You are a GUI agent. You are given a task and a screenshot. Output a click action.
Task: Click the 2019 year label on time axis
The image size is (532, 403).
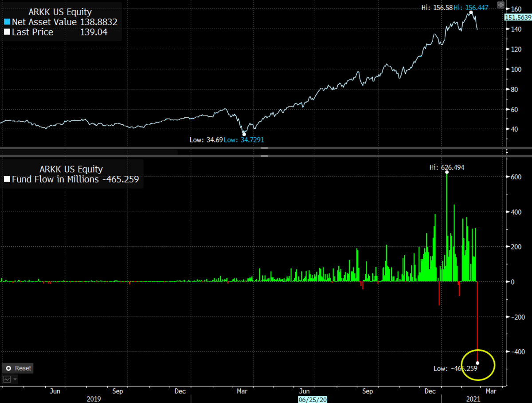[x=94, y=399]
